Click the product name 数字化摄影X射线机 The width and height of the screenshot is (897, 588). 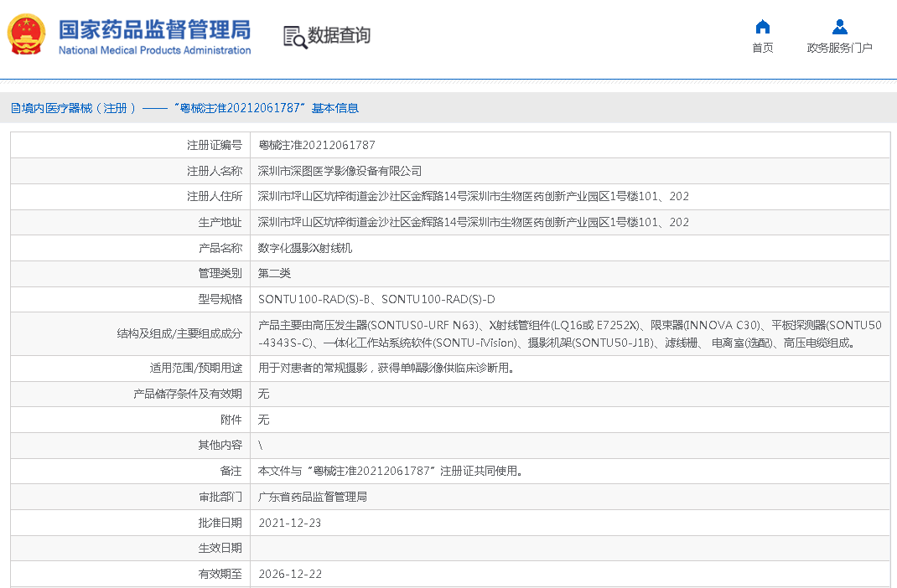click(305, 248)
